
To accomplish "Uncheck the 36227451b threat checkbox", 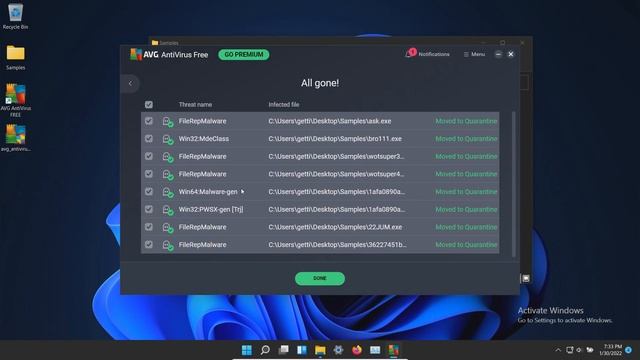I will (x=149, y=244).
